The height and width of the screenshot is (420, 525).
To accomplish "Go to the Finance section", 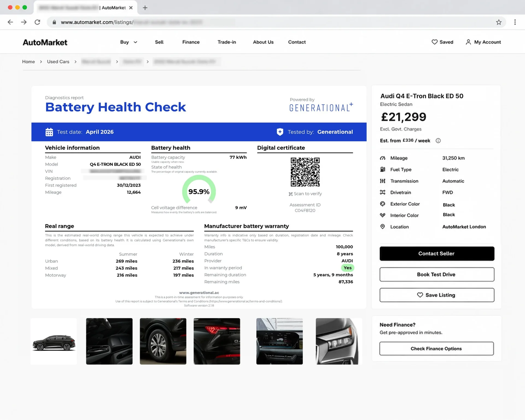I will pos(191,42).
